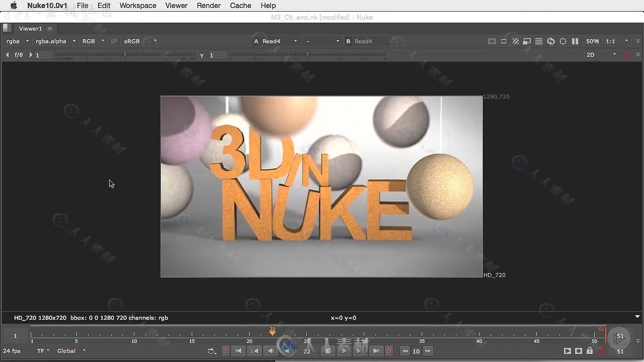Click the clip-to-format overlay icon
This screenshot has width=644, height=362.
click(492, 41)
